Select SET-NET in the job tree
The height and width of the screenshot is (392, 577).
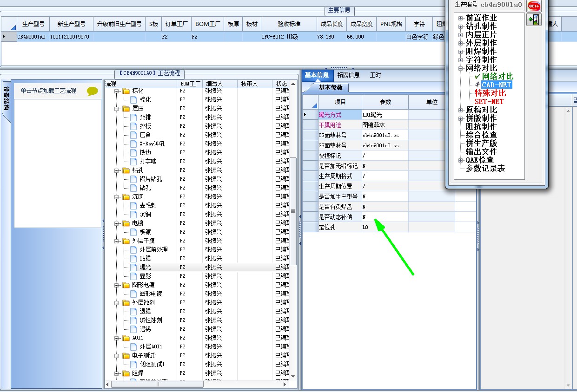(489, 101)
